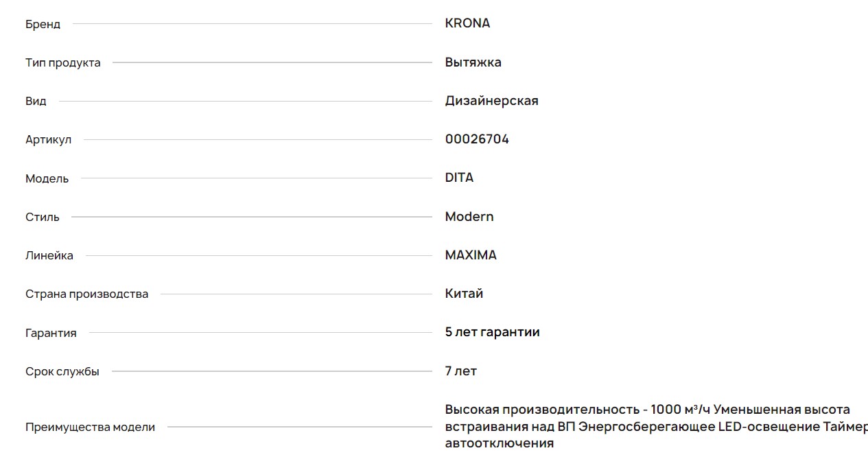Click the KRONA brand value
Viewport: 868px width, 468px height.
[467, 23]
